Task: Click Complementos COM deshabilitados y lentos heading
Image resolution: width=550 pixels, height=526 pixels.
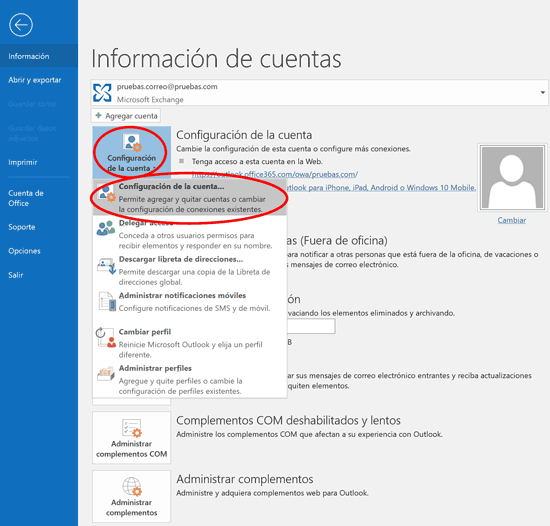Action: (288, 420)
